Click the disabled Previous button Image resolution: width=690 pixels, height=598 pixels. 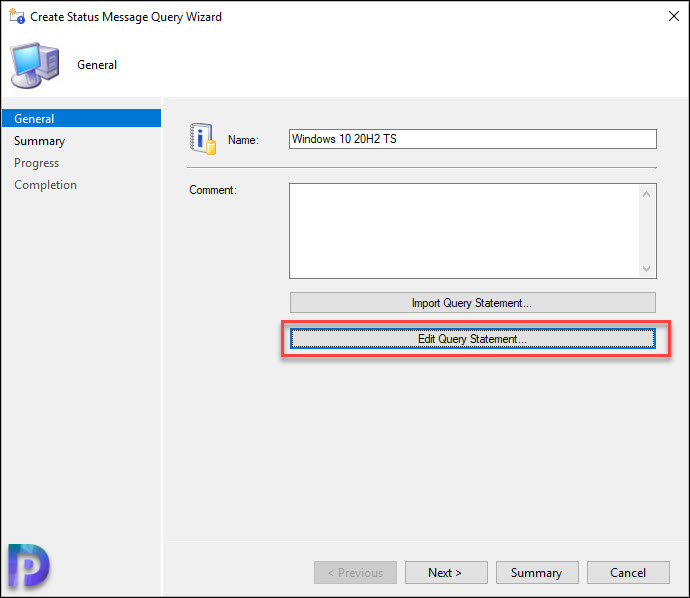356,572
